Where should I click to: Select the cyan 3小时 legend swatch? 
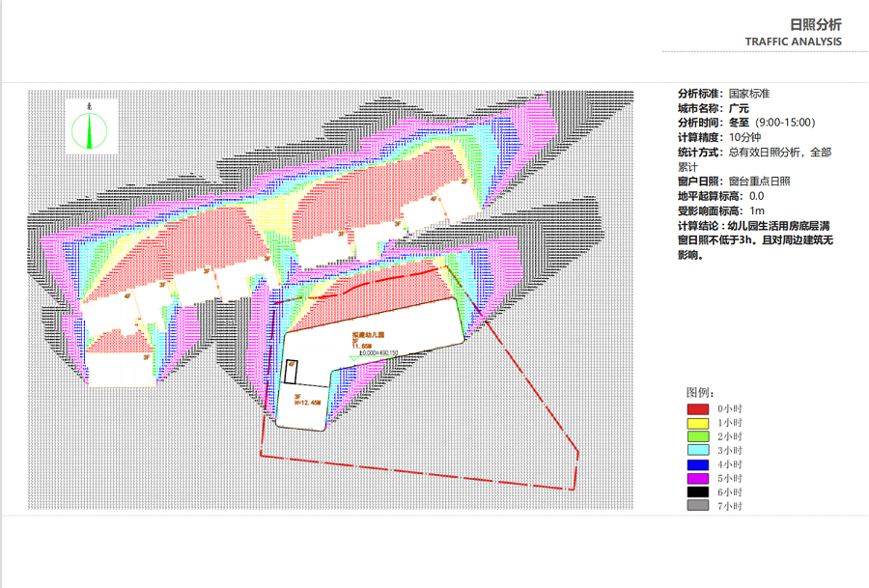pyautogui.click(x=698, y=451)
